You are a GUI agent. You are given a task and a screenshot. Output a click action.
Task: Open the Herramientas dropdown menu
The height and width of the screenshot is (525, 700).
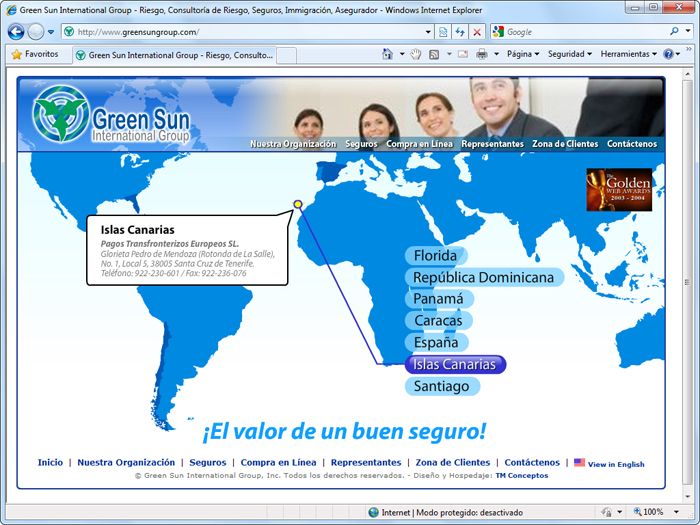pyautogui.click(x=629, y=54)
